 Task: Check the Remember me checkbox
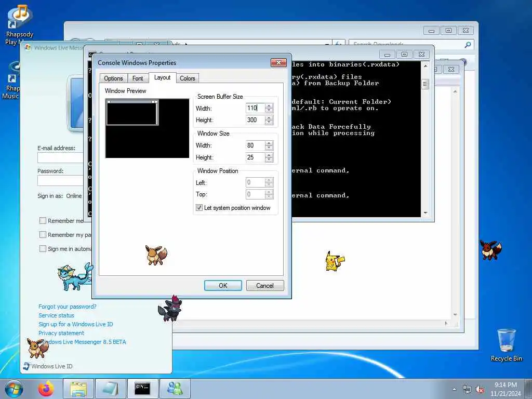(43, 220)
